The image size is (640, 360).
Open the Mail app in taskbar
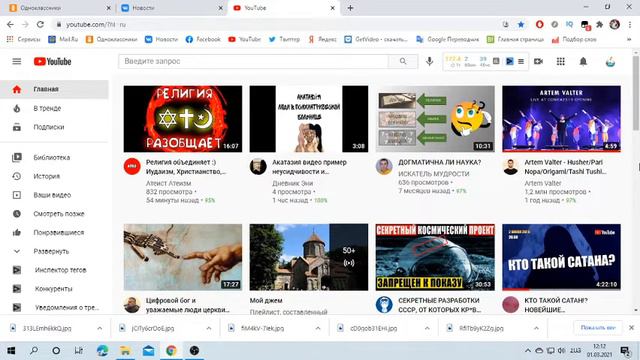pos(149,351)
